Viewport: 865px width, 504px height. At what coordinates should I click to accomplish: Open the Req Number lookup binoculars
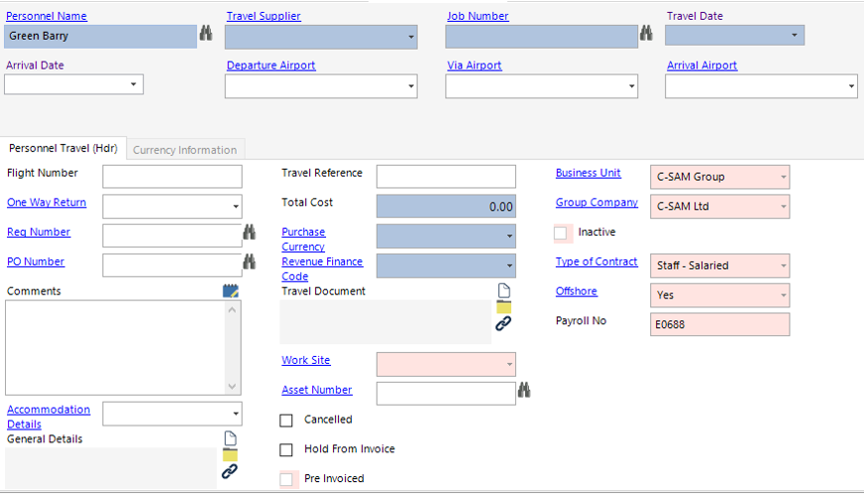pyautogui.click(x=250, y=233)
